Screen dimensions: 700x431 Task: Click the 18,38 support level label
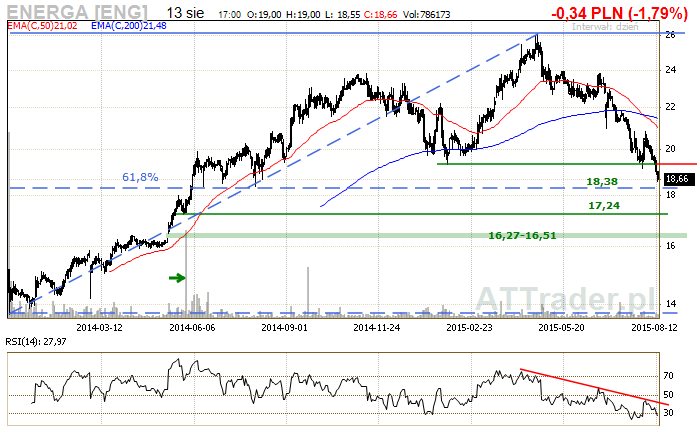(602, 181)
